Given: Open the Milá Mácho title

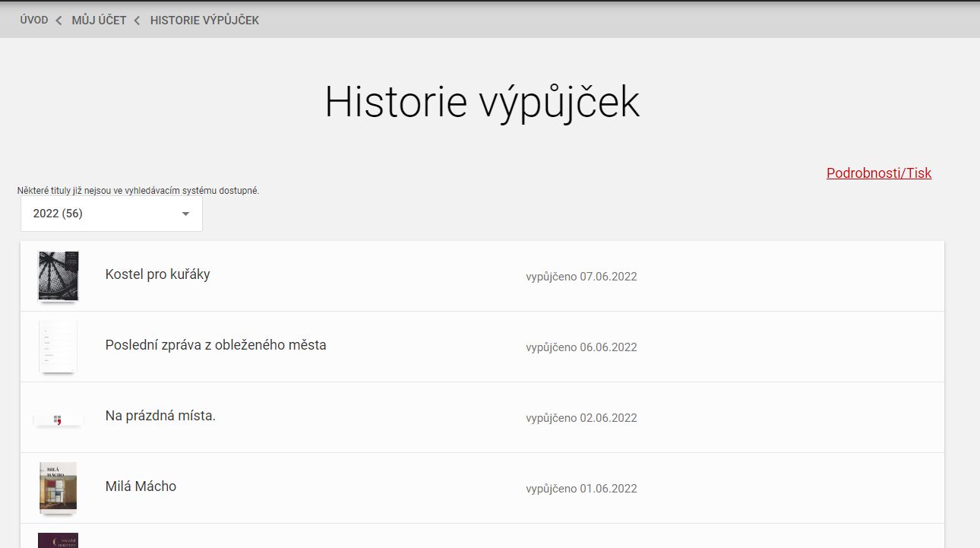Looking at the screenshot, I should point(141,486).
